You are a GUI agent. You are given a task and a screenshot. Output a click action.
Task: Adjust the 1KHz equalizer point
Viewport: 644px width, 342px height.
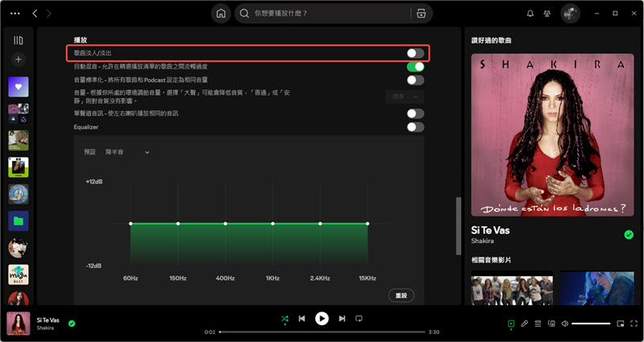273,224
